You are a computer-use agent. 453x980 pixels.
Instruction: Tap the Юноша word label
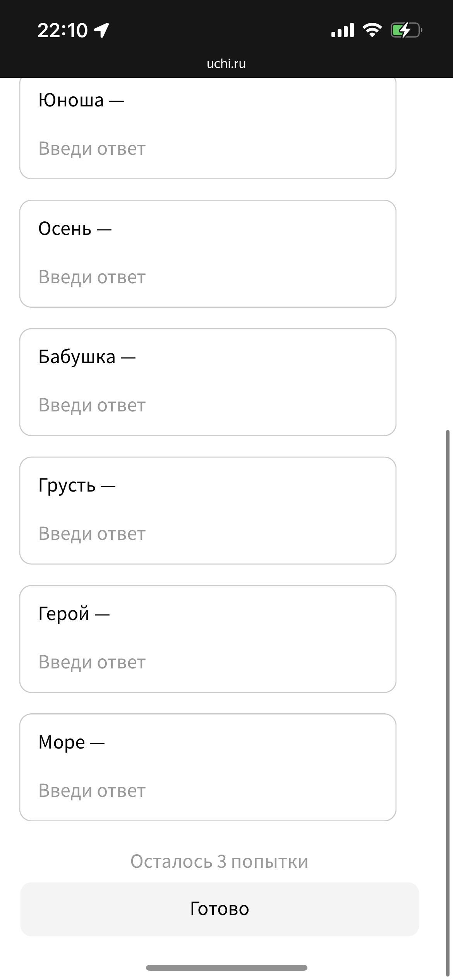[71, 100]
